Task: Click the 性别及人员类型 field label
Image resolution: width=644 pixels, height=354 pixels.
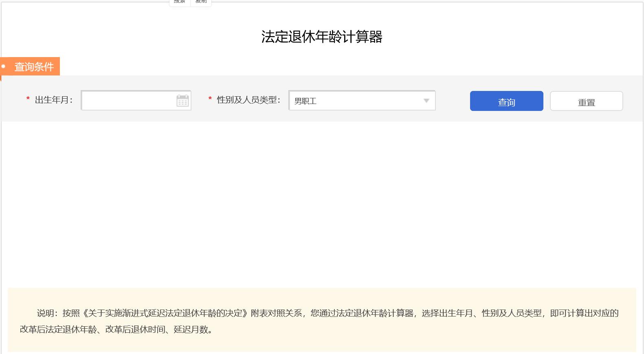Action: pos(248,100)
